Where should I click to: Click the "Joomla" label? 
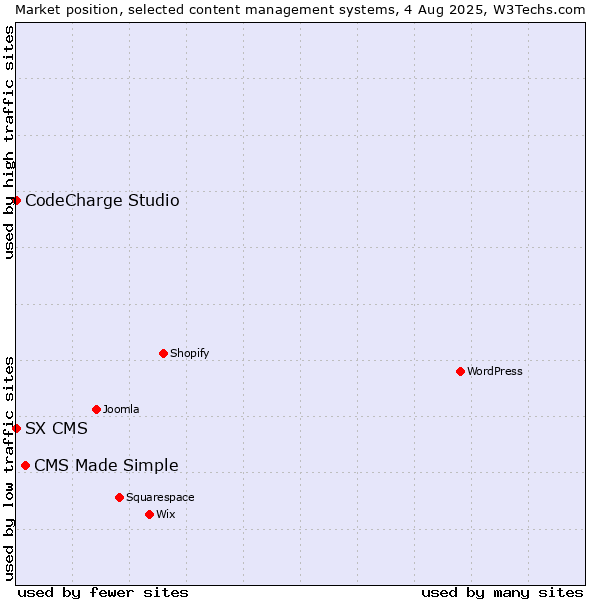pyautogui.click(x=121, y=409)
